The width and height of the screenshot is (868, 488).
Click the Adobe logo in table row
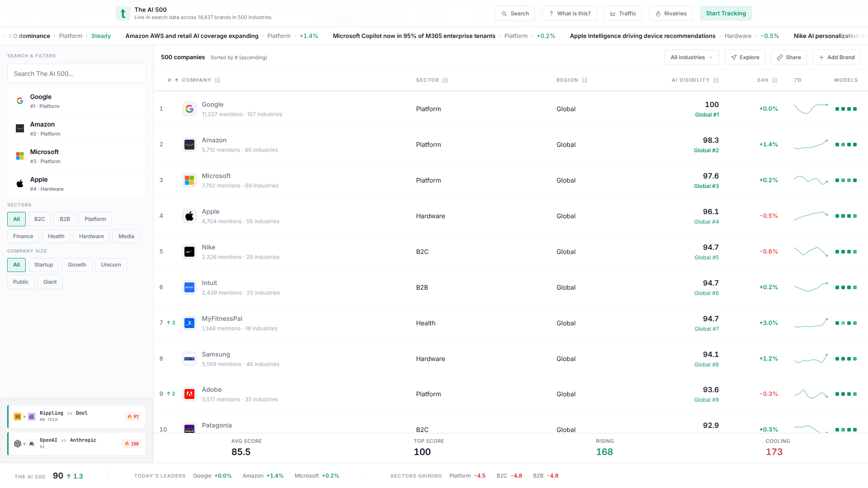189,394
